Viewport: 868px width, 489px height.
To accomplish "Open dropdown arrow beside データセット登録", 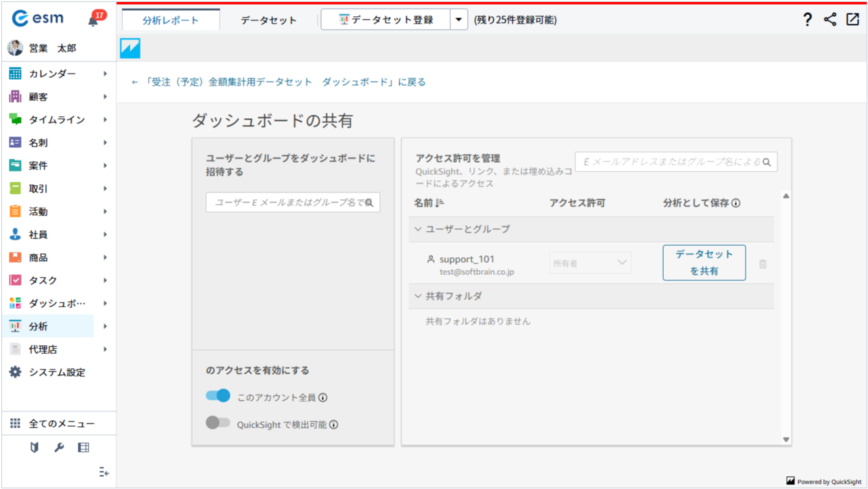I will (459, 20).
